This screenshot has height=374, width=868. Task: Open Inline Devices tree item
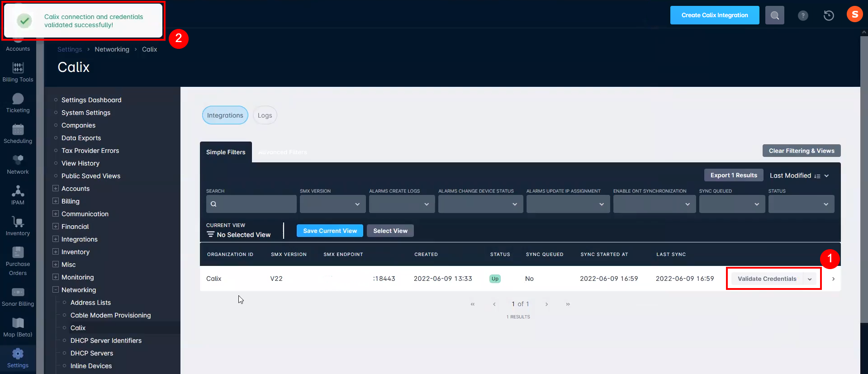(x=91, y=366)
